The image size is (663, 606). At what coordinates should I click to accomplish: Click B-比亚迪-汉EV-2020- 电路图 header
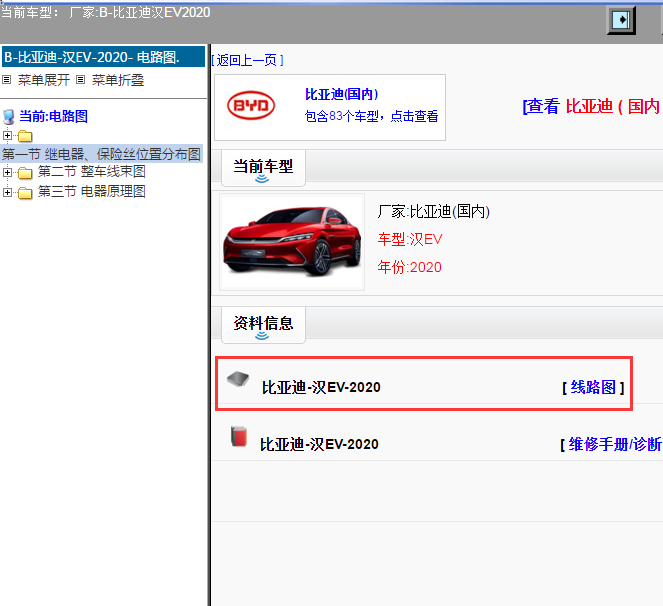click(x=104, y=57)
